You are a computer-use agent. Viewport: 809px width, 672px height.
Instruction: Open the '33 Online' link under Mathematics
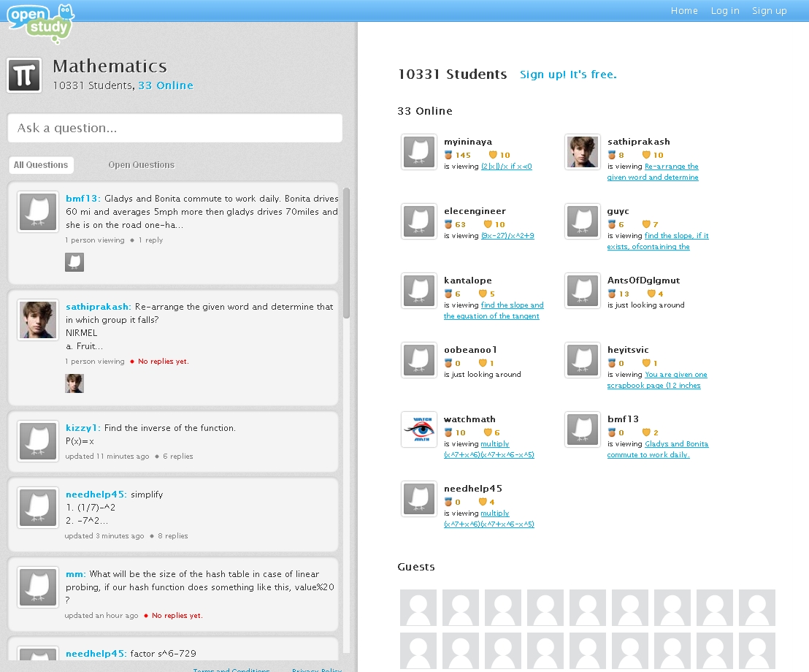coord(166,85)
